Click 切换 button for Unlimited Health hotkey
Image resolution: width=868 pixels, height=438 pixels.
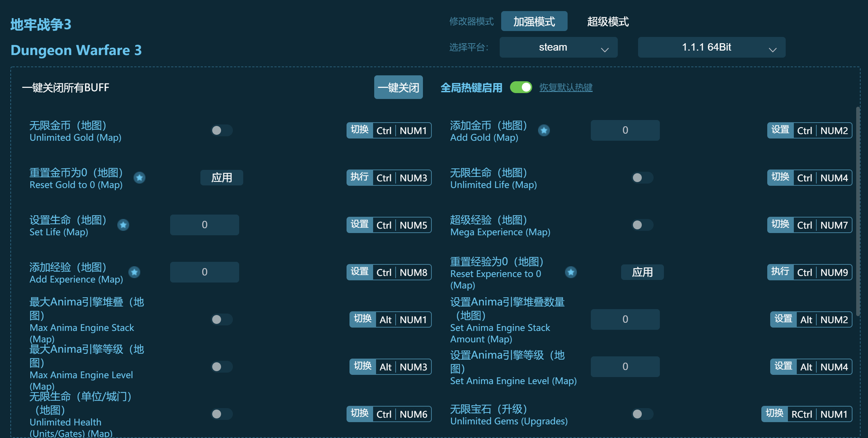pos(360,414)
